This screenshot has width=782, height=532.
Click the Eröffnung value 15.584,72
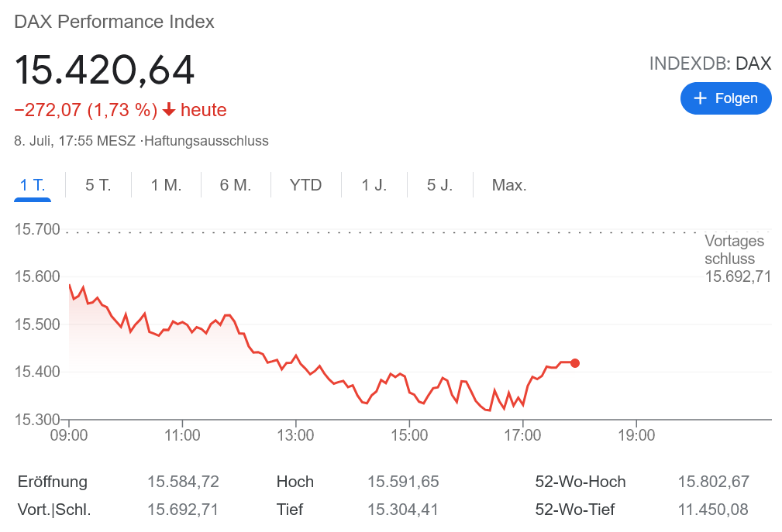pyautogui.click(x=183, y=482)
